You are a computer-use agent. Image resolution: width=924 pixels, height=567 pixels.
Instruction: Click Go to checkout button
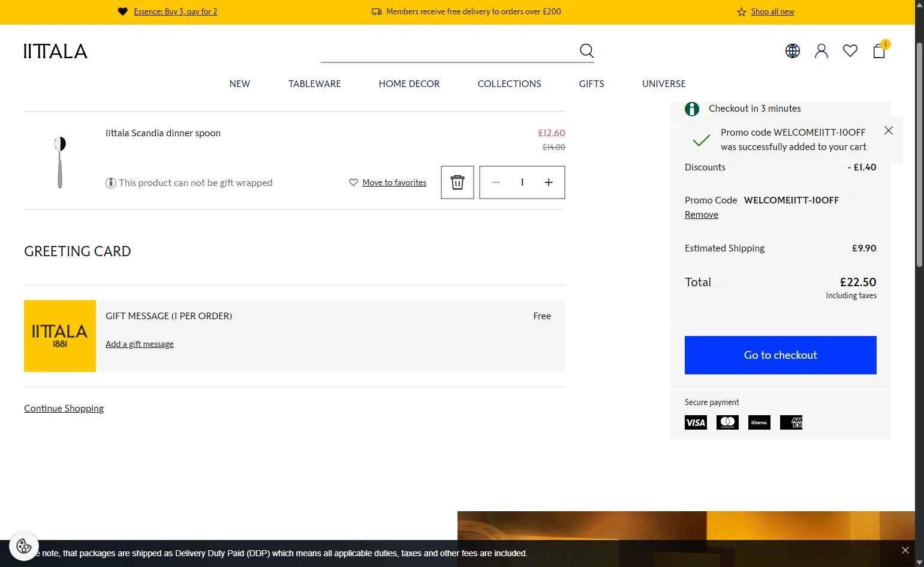[x=781, y=355]
